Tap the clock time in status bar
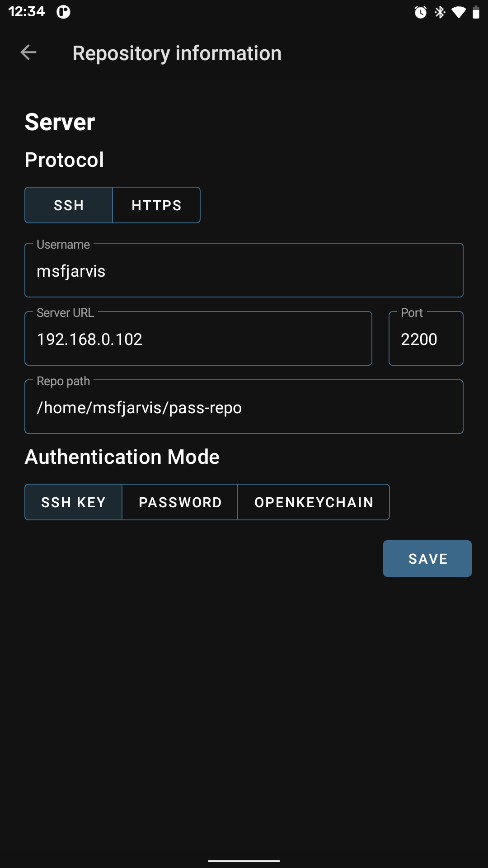 coord(27,11)
